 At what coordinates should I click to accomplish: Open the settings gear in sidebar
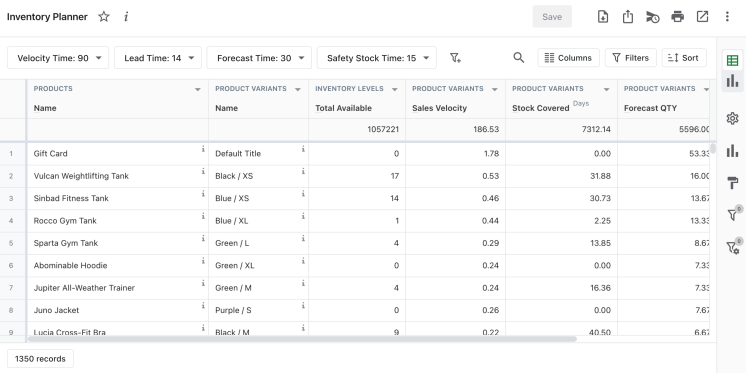(732, 118)
